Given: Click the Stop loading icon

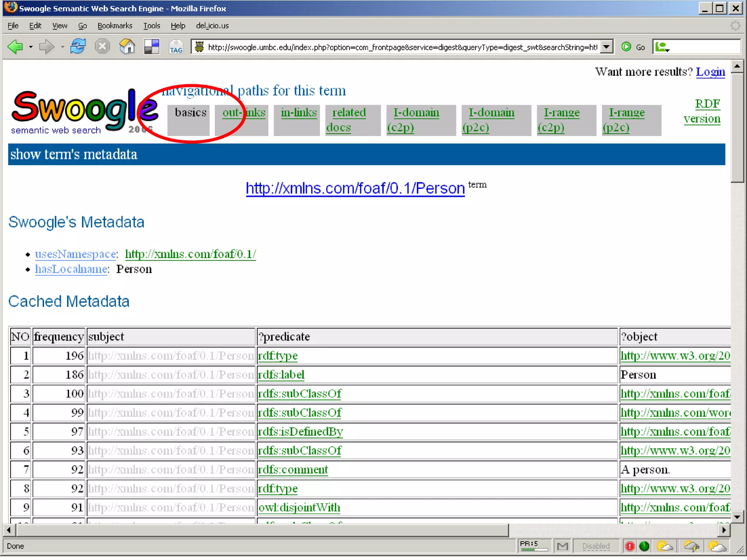Looking at the screenshot, I should (x=102, y=47).
